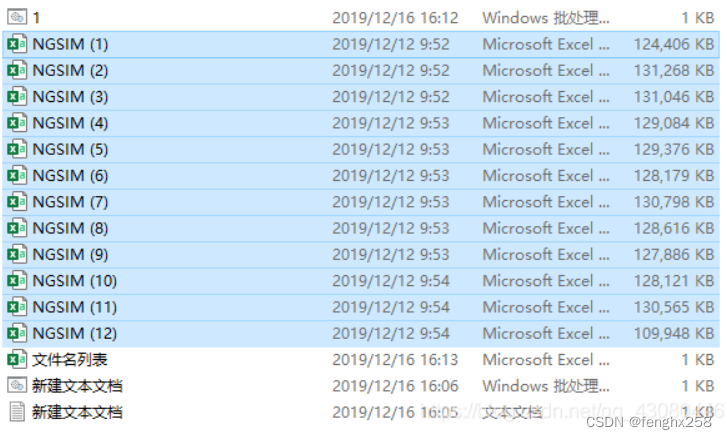This screenshot has height=439, width=727.
Task: Click the batch file icon named 1
Action: tap(17, 17)
